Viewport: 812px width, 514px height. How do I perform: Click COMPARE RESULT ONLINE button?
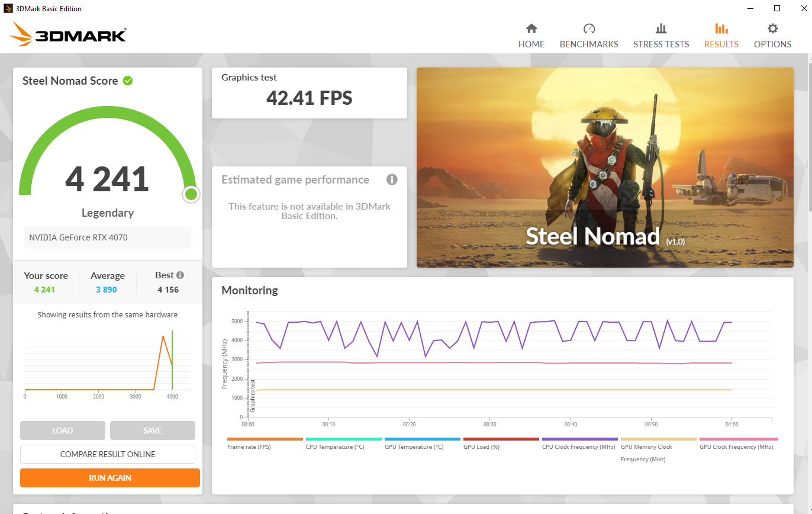pyautogui.click(x=108, y=454)
